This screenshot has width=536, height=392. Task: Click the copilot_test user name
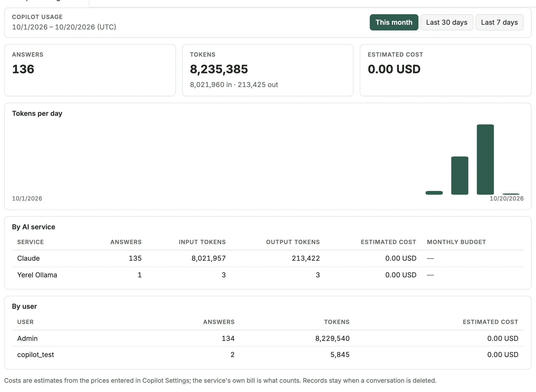[35, 355]
